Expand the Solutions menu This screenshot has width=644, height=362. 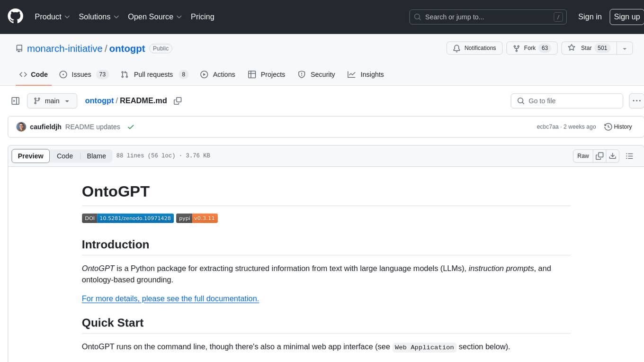coord(99,17)
